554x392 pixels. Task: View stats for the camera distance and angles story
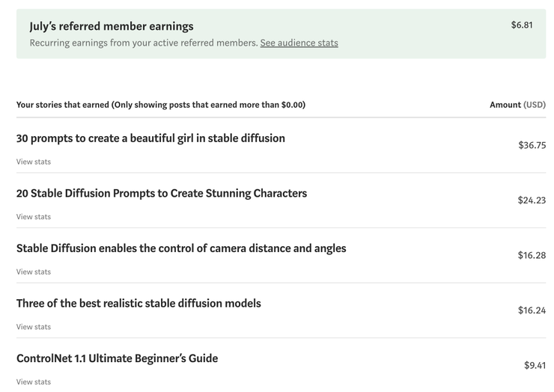pos(34,272)
